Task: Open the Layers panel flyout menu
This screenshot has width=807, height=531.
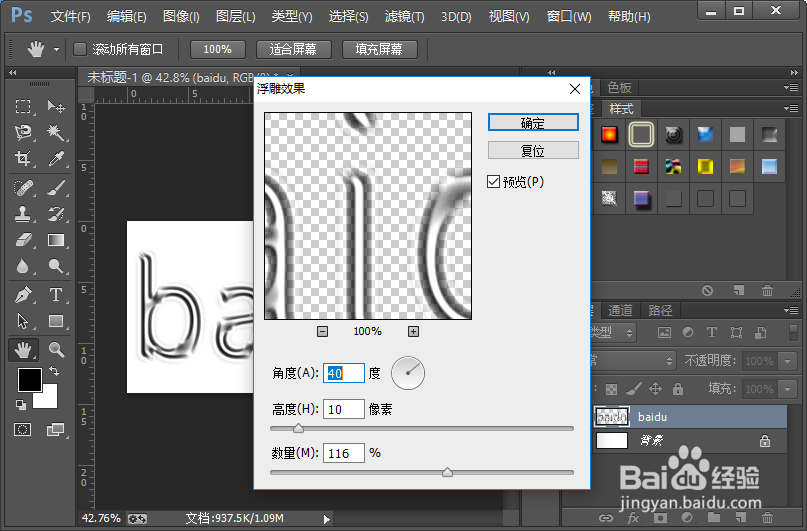Action: 791,310
